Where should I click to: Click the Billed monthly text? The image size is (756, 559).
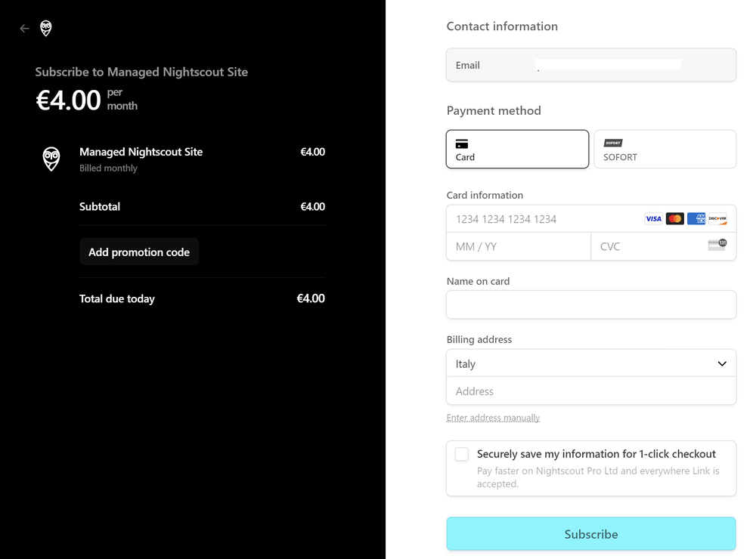point(108,168)
